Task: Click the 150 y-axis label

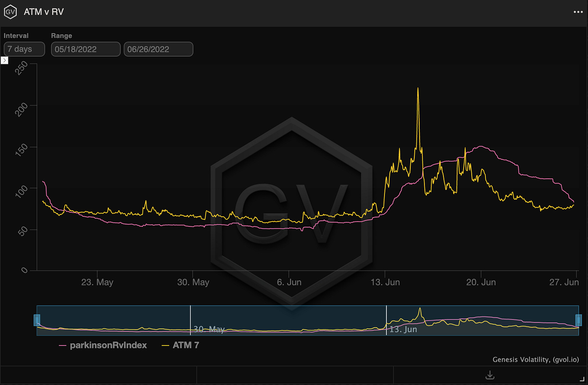Action: coord(21,150)
